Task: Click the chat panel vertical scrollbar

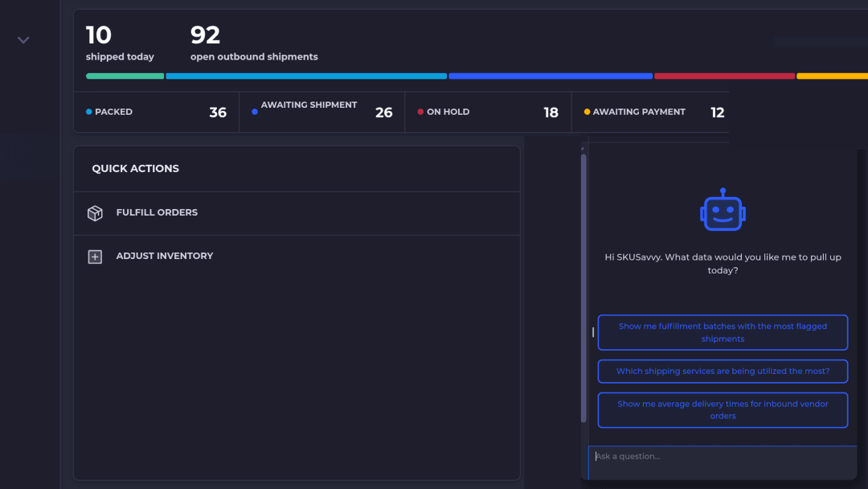Action: [583, 288]
